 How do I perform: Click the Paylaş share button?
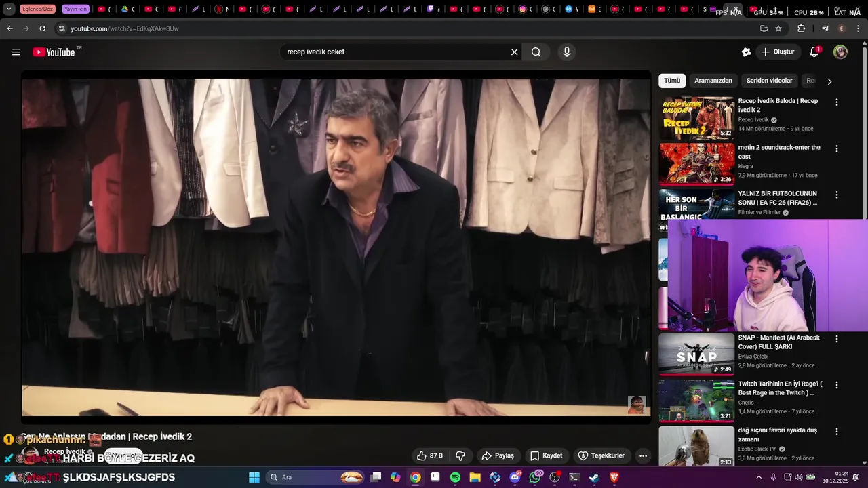tap(498, 455)
